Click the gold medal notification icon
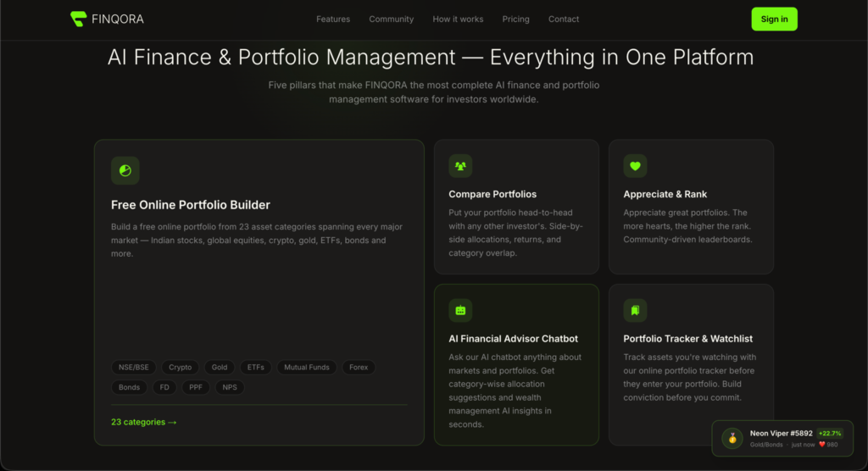 (x=732, y=438)
